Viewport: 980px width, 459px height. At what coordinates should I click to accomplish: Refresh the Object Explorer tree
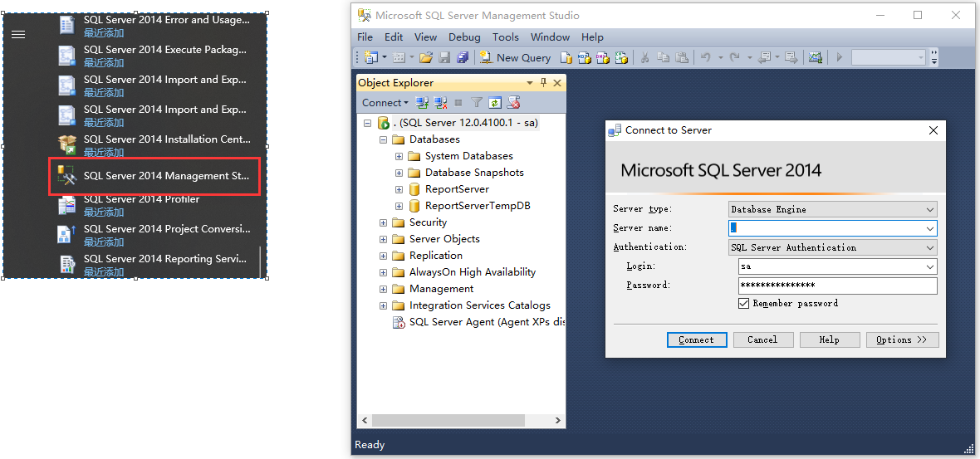pyautogui.click(x=495, y=103)
